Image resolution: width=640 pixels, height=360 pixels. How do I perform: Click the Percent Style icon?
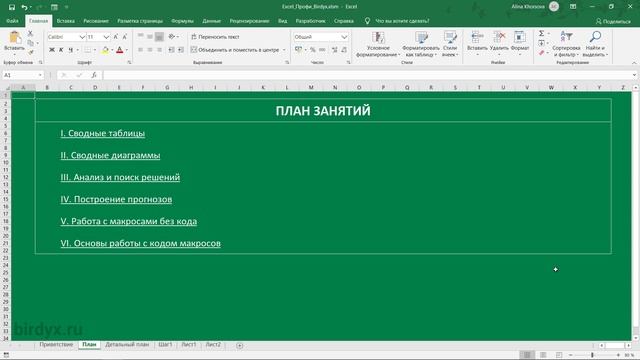[313, 50]
